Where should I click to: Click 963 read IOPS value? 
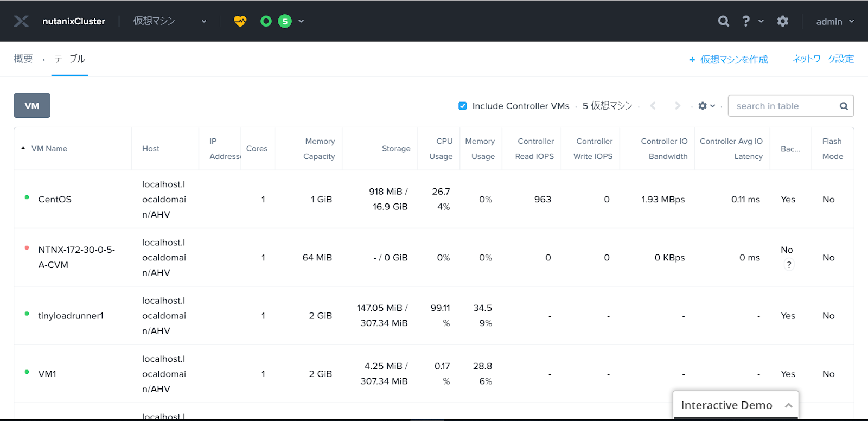[x=542, y=199]
